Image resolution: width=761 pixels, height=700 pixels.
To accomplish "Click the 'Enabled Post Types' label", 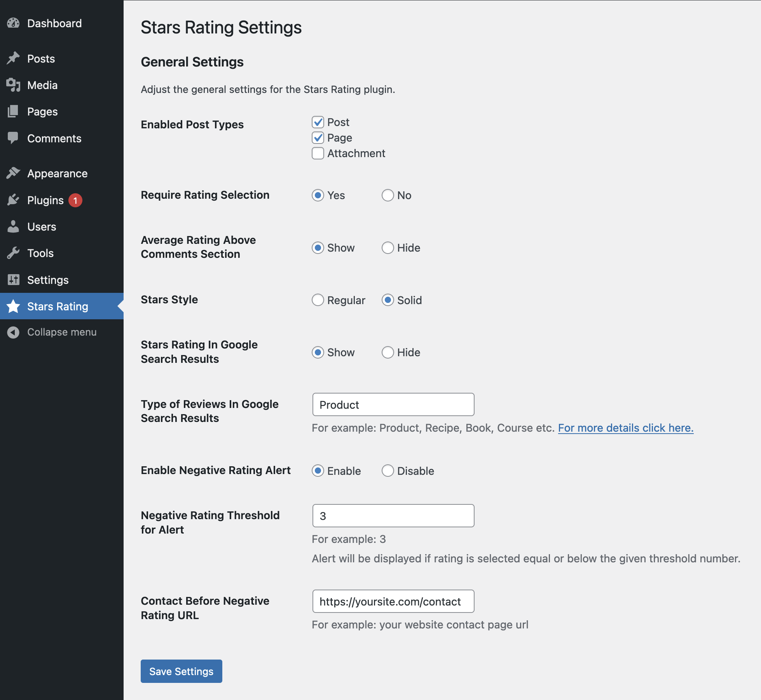I will pyautogui.click(x=192, y=124).
